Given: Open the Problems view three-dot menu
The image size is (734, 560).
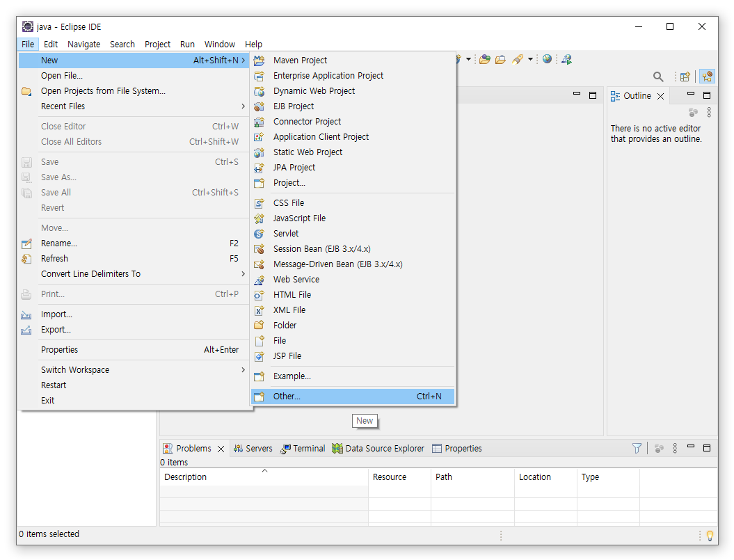Looking at the screenshot, I should click(x=675, y=449).
